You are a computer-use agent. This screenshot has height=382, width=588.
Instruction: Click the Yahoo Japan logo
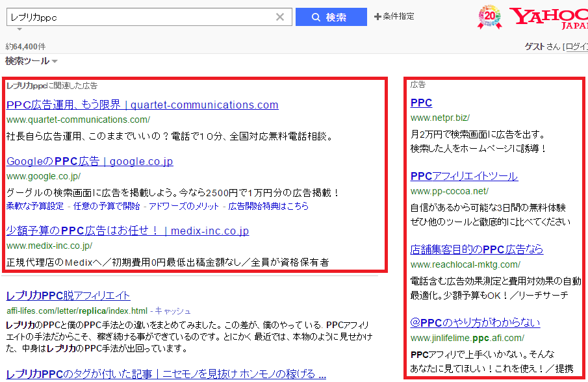(548, 18)
